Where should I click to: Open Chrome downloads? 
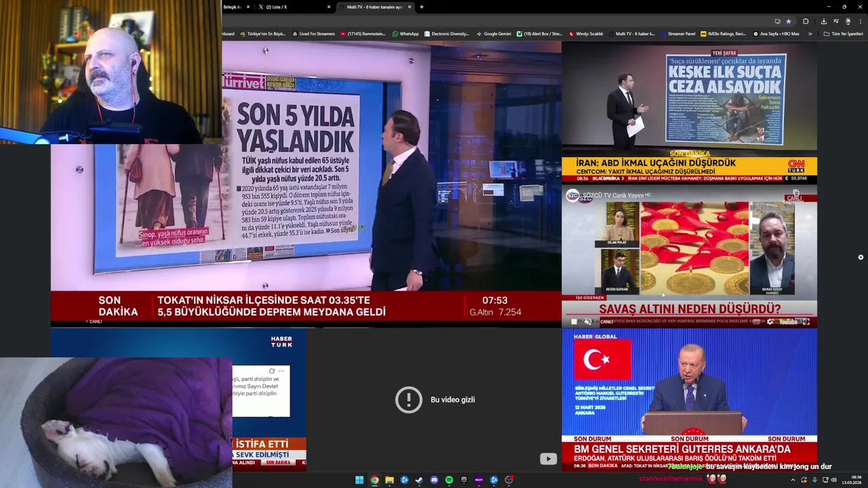coord(824,21)
